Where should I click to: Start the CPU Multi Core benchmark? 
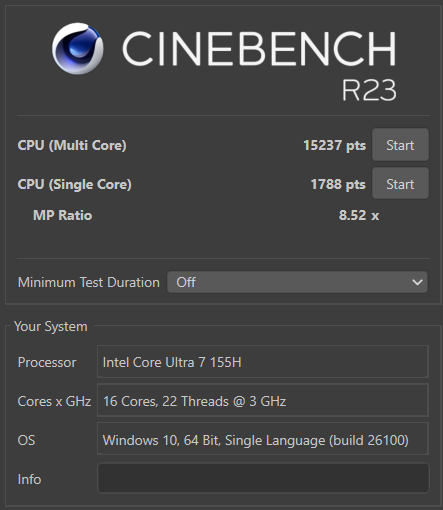(400, 145)
